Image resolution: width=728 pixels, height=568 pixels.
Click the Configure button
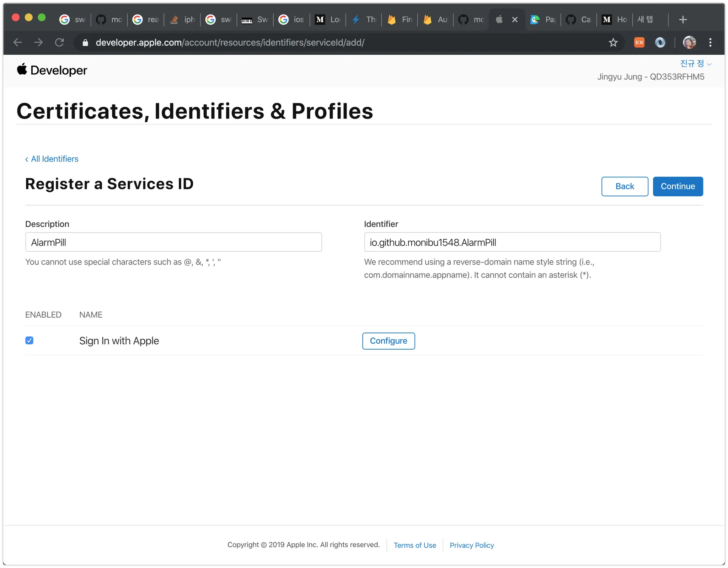(389, 341)
